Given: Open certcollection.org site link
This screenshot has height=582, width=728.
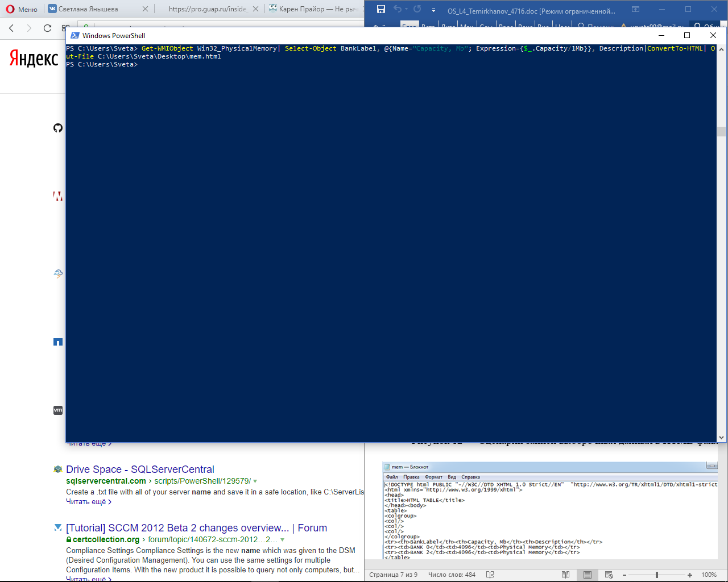Looking at the screenshot, I should [x=106, y=539].
